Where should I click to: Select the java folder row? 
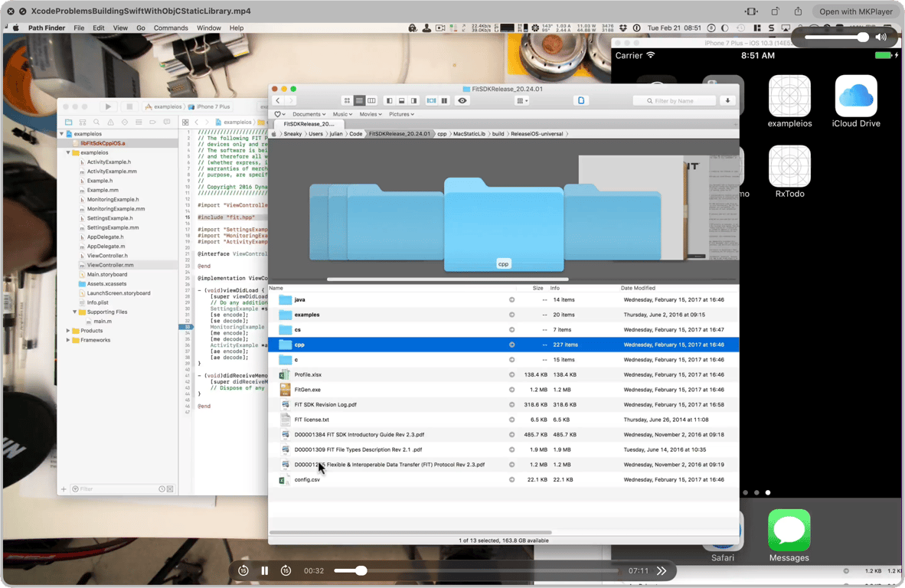(503, 299)
